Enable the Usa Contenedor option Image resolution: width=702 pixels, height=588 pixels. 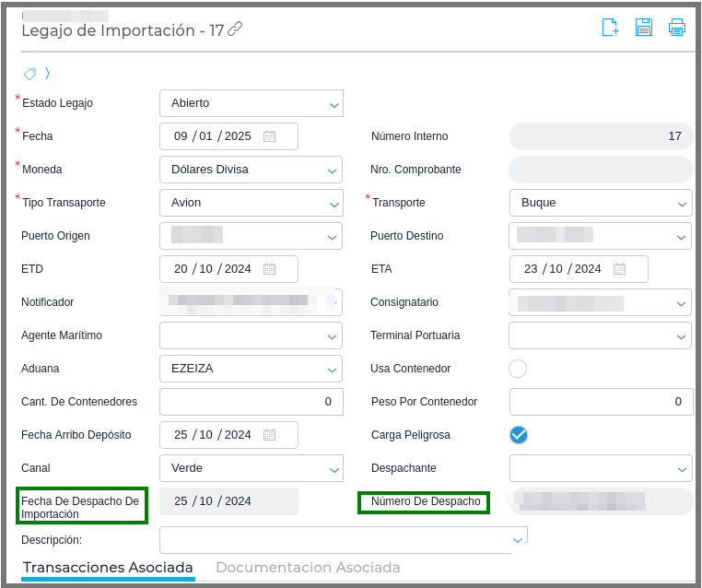(518, 369)
